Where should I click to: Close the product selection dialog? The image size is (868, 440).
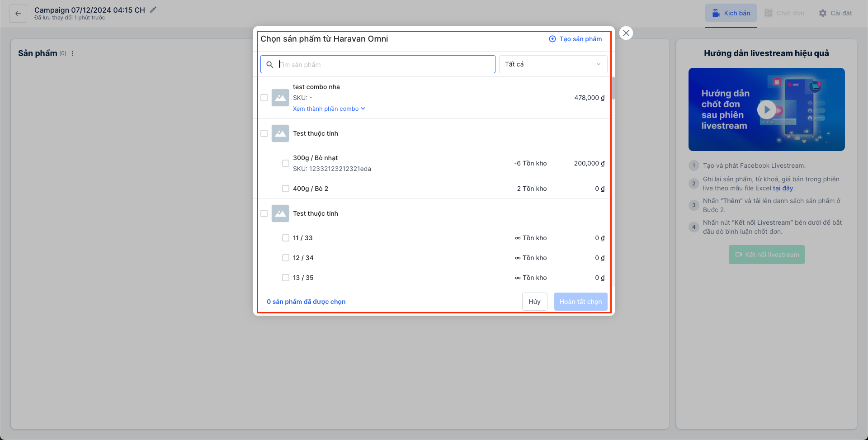(x=626, y=33)
